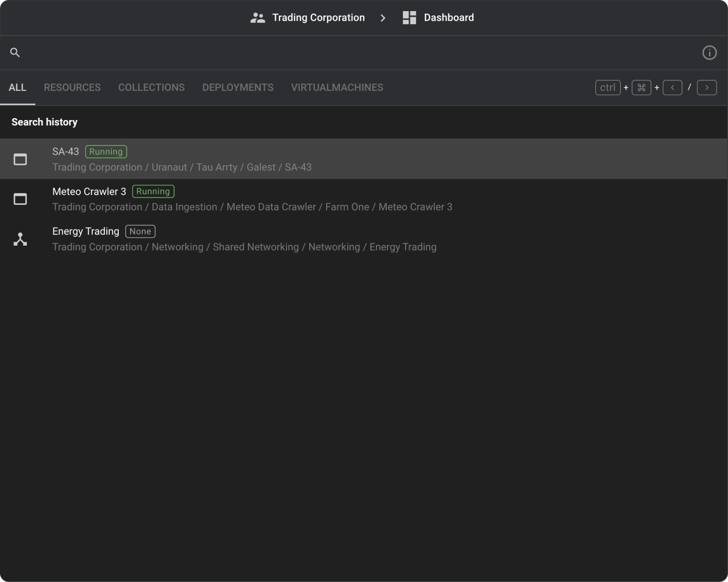Image resolution: width=728 pixels, height=582 pixels.
Task: Switch to the Resources tab
Action: coord(72,88)
